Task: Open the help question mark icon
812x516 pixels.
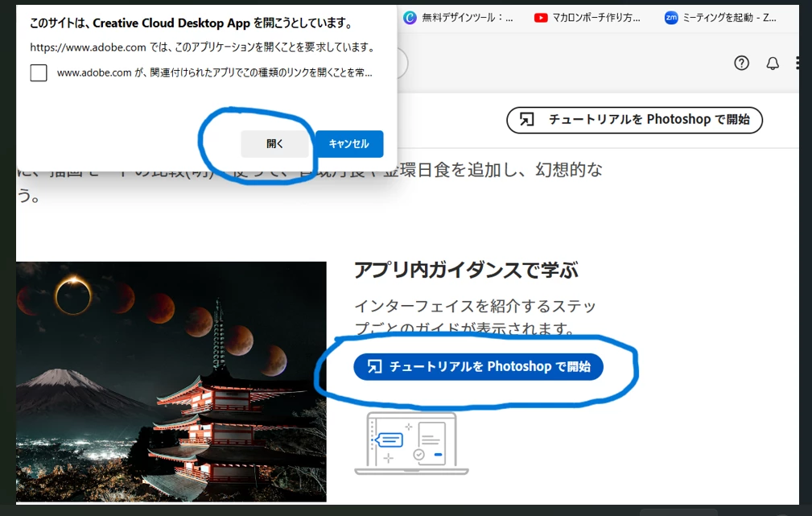Action: tap(741, 64)
